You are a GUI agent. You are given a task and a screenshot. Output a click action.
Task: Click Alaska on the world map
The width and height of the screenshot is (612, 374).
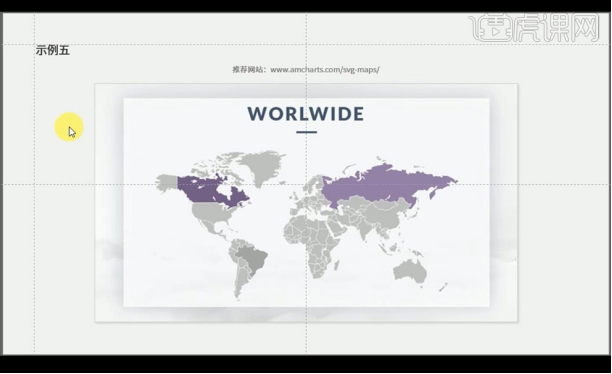[167, 183]
